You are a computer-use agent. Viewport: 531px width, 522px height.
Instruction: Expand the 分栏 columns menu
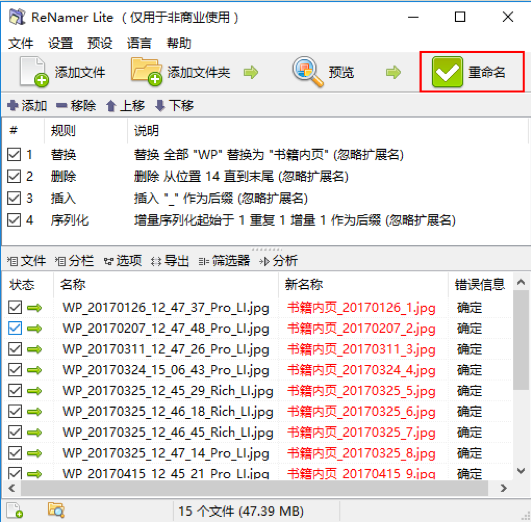coord(74,261)
